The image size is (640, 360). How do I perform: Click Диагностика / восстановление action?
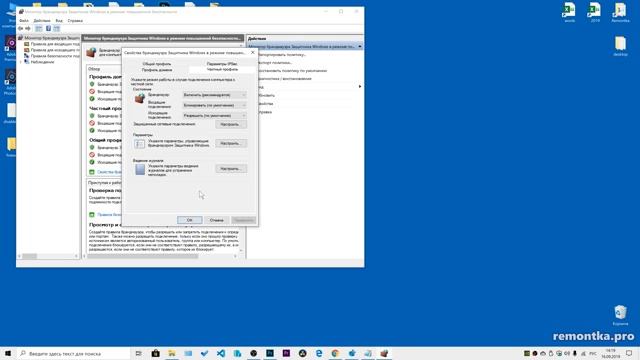click(285, 79)
